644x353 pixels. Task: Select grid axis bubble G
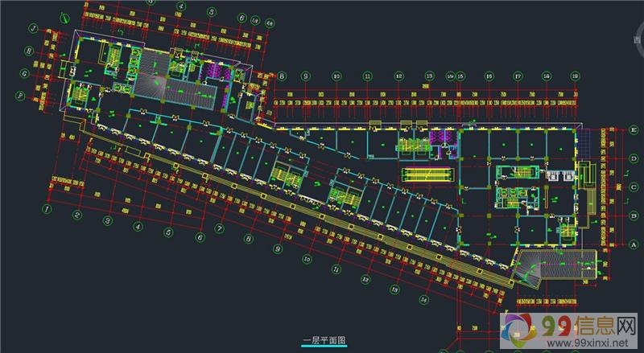coord(24,73)
